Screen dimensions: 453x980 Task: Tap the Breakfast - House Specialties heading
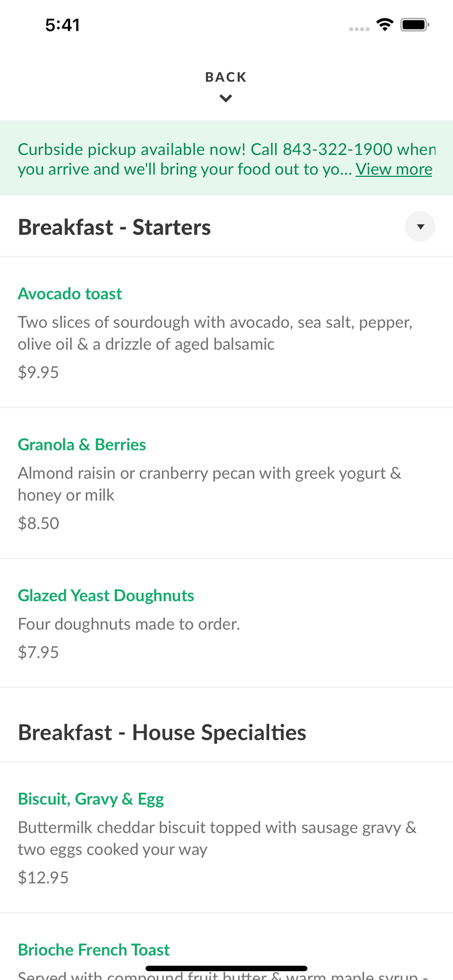click(x=162, y=733)
